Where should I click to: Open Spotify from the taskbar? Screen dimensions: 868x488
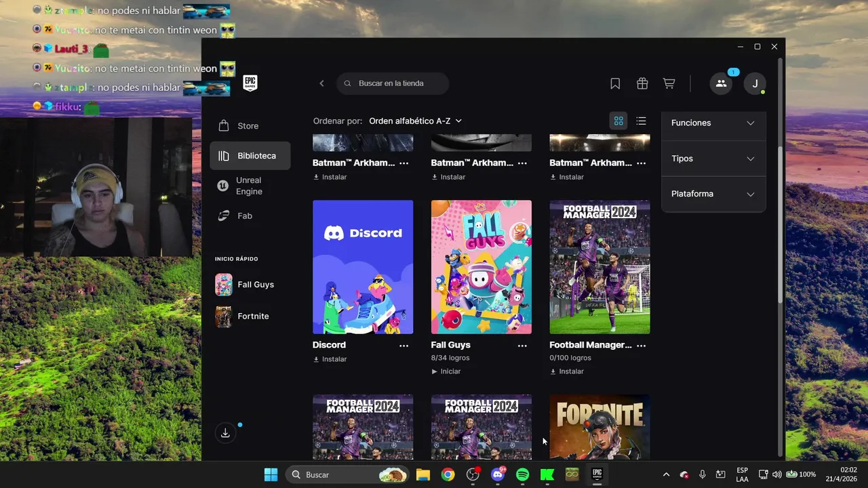[523, 474]
